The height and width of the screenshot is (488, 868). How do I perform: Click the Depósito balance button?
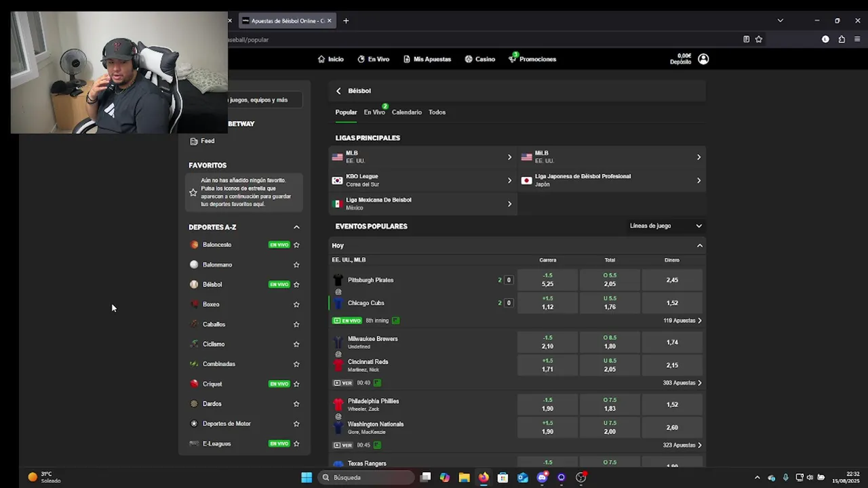(x=680, y=59)
